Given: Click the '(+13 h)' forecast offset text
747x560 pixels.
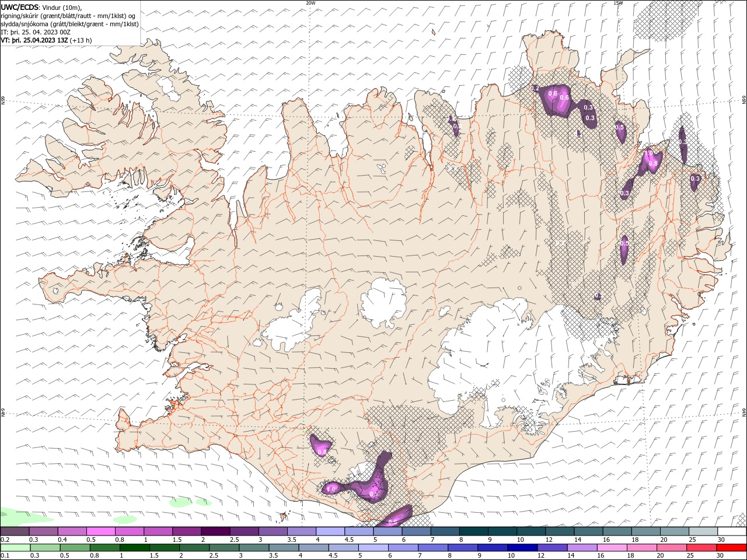Looking at the screenshot, I should [81, 40].
